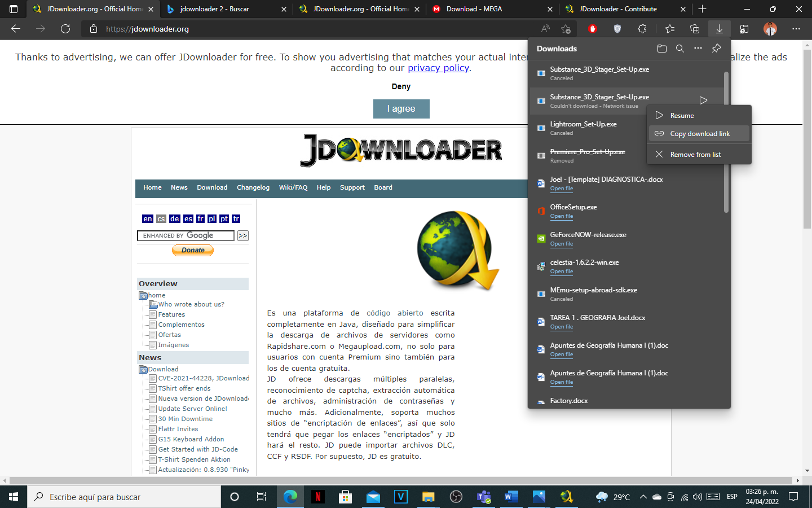This screenshot has height=508, width=812.
Task: Open more options in Downloads panel
Action: point(698,49)
